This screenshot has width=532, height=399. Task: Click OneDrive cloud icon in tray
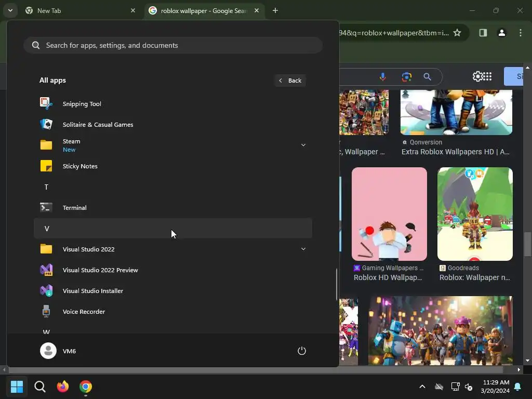coord(438,387)
